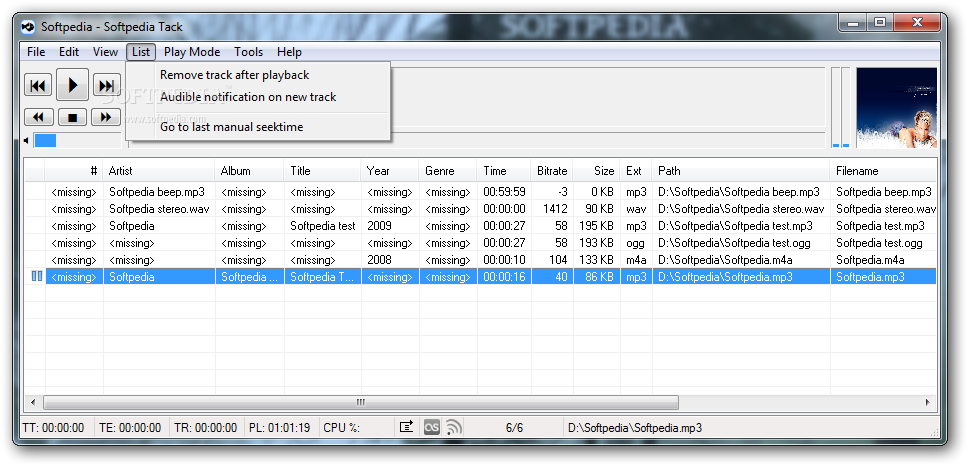Click the pause indicator on Softpedia.mp3 row
This screenshot has height=466, width=968.
click(36, 277)
